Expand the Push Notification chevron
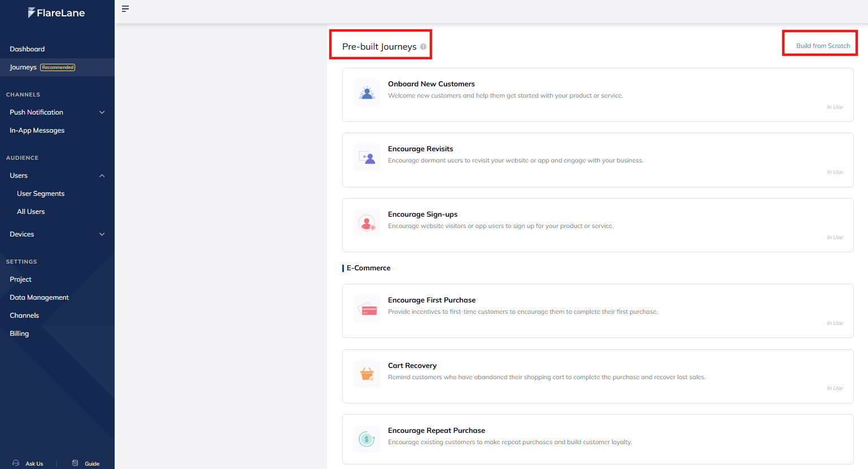 tap(102, 112)
